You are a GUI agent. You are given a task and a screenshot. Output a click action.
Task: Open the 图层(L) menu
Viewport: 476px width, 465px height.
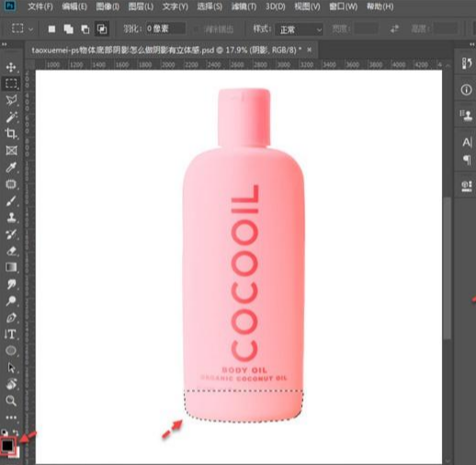[141, 6]
